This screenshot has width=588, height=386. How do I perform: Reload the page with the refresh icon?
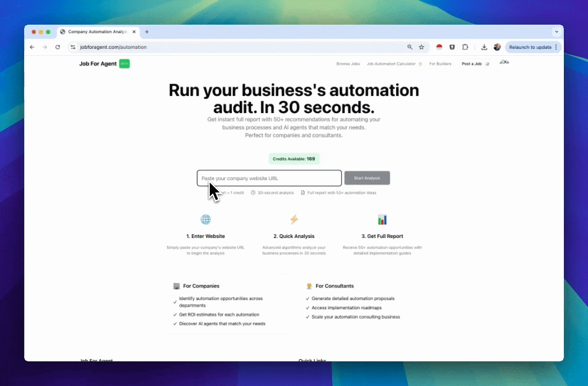[x=58, y=47]
